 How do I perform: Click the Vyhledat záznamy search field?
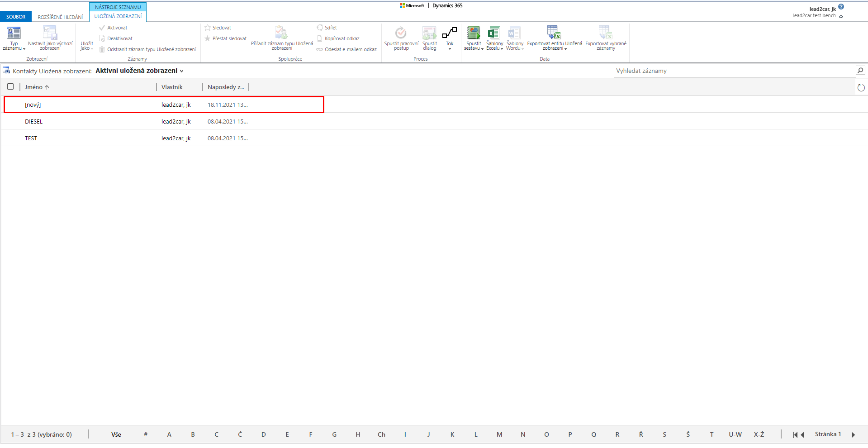pyautogui.click(x=734, y=71)
